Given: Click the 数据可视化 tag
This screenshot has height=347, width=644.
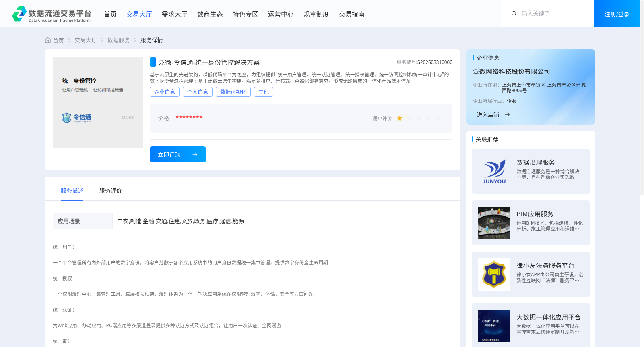Looking at the screenshot, I should [233, 92].
